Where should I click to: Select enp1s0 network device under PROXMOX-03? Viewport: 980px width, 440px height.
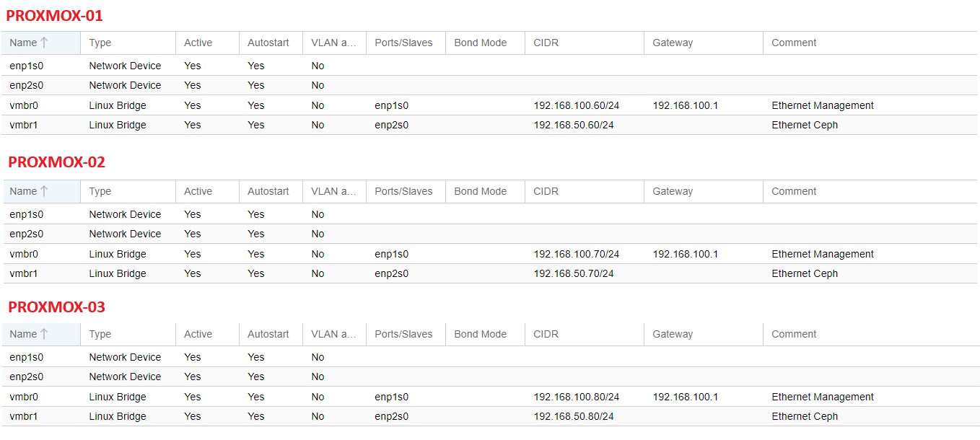(x=26, y=357)
